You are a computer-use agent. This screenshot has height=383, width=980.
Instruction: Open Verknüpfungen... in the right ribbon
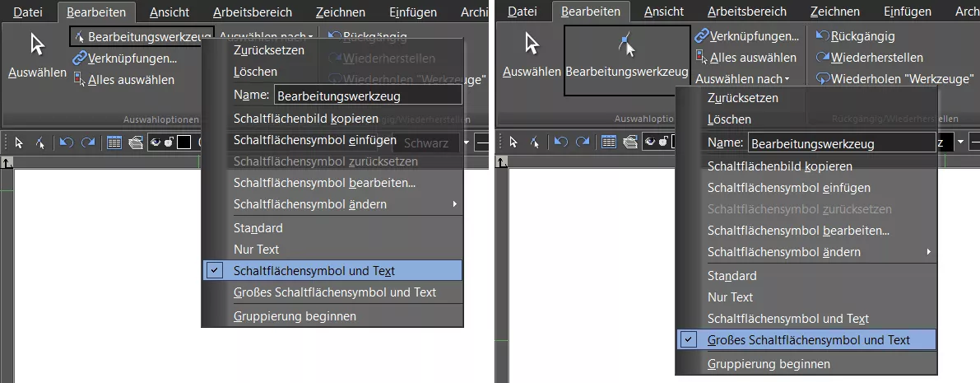coord(747,35)
